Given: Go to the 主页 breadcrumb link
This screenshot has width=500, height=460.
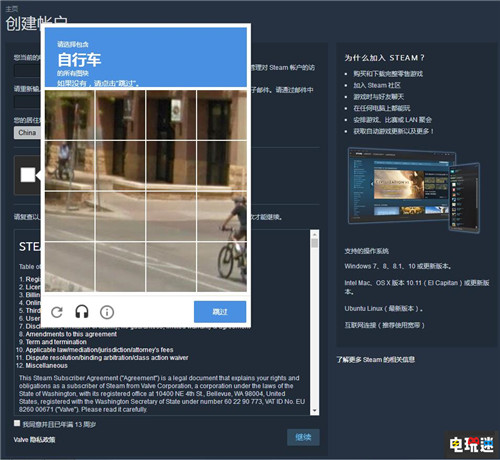Looking at the screenshot, I should tap(12, 9).
